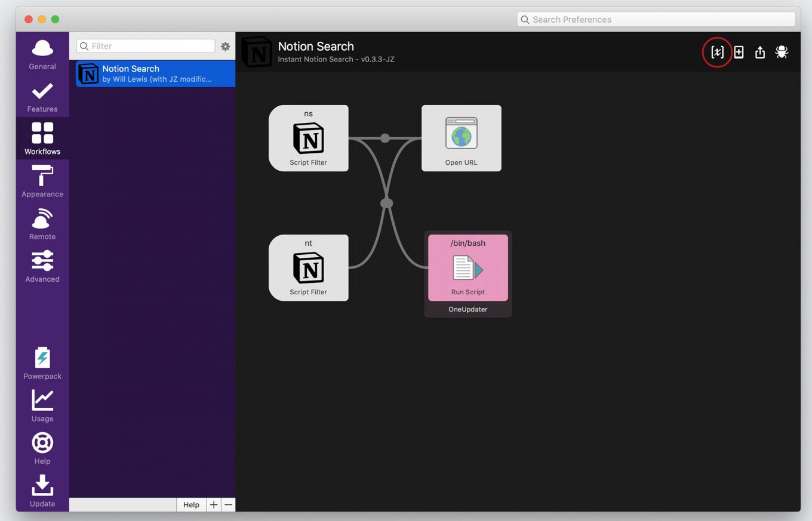Image resolution: width=812 pixels, height=521 pixels.
Task: Open the Powerpack section
Action: (42, 363)
